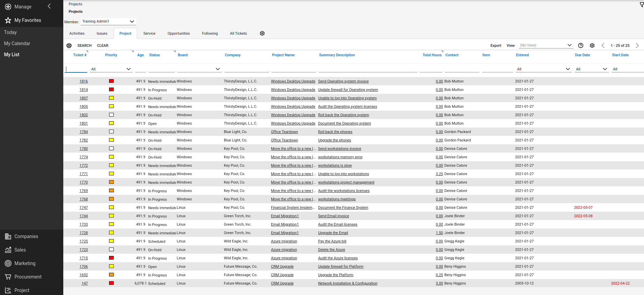
Task: Switch to the Issues tab
Action: 102,33
